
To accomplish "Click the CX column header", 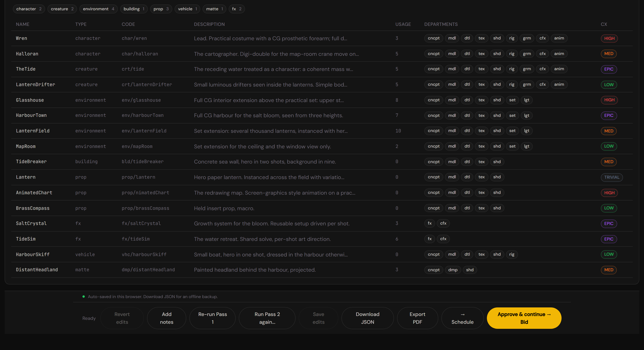I will pos(604,24).
